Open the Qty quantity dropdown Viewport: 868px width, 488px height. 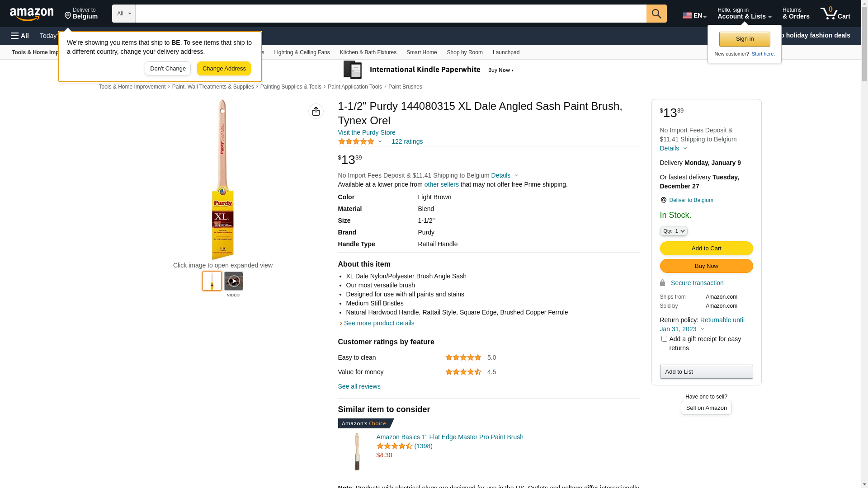point(674,231)
